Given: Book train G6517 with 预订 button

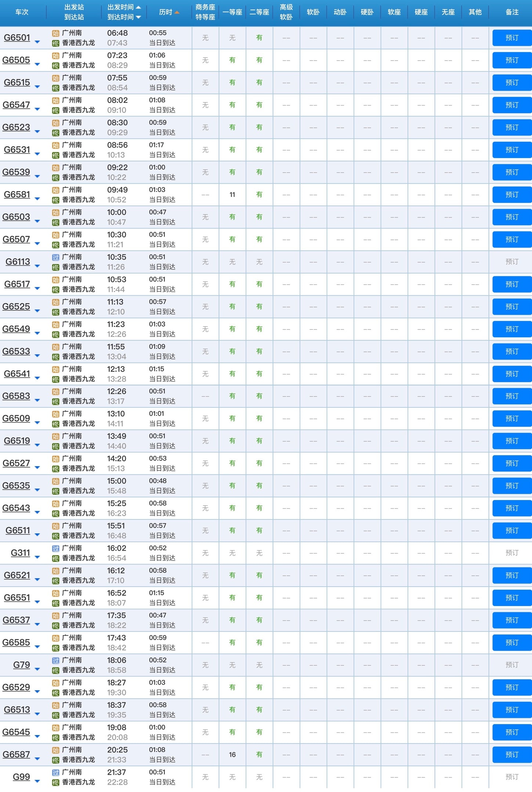Looking at the screenshot, I should tap(512, 284).
